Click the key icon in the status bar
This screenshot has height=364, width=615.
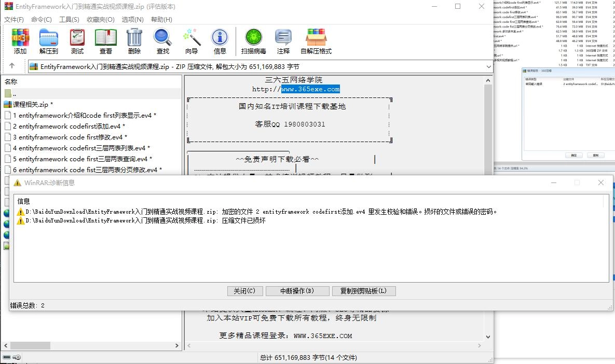pos(17,357)
